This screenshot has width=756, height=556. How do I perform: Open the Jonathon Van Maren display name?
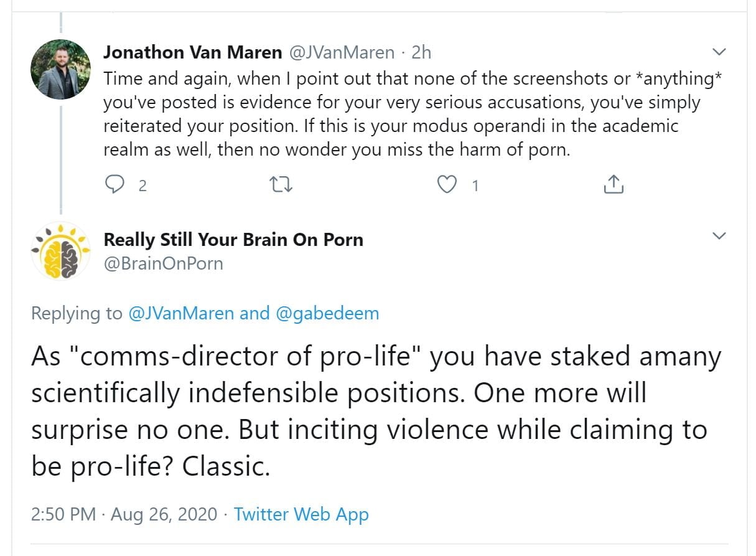[192, 52]
